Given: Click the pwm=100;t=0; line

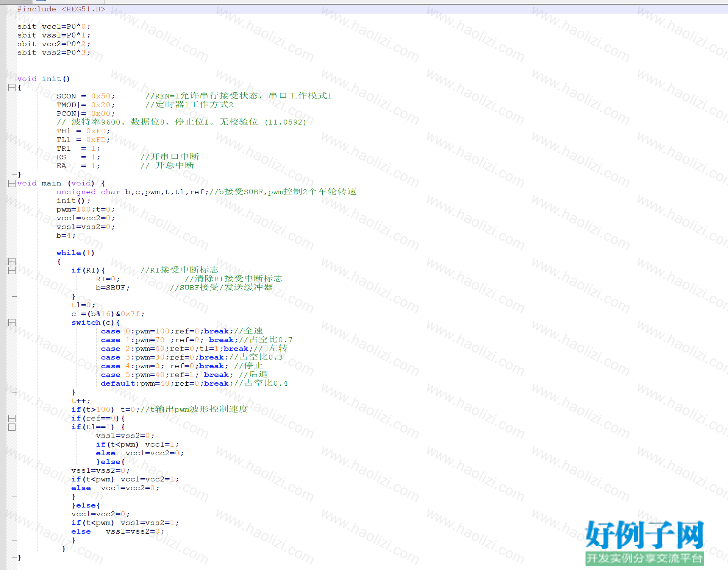Looking at the screenshot, I should click(86, 209).
